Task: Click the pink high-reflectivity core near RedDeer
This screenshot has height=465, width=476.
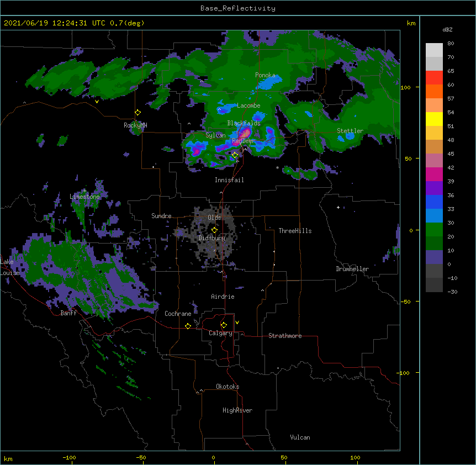Action: pos(245,133)
